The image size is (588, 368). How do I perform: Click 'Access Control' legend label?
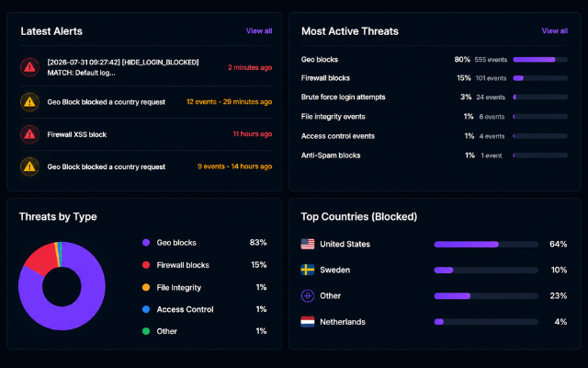click(185, 309)
